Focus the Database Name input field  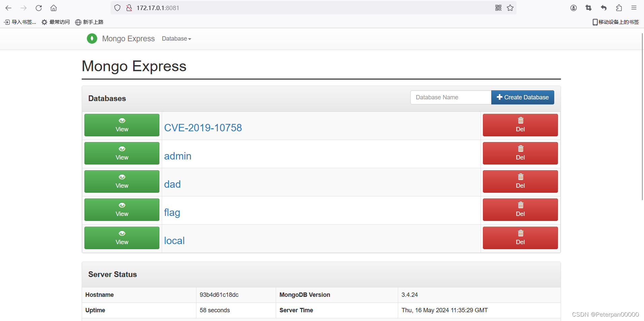click(x=451, y=97)
